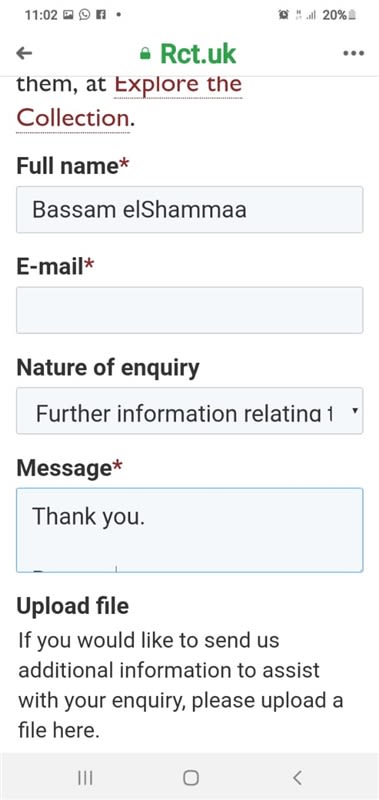Tap the alarm clock status icon
Screen dimensions: 379x800
[x=284, y=15]
